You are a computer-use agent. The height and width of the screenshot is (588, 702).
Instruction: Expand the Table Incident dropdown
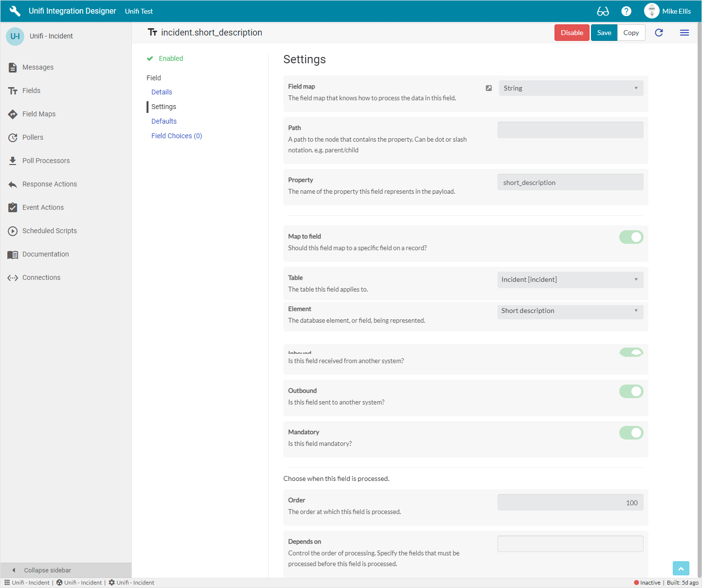pos(570,279)
